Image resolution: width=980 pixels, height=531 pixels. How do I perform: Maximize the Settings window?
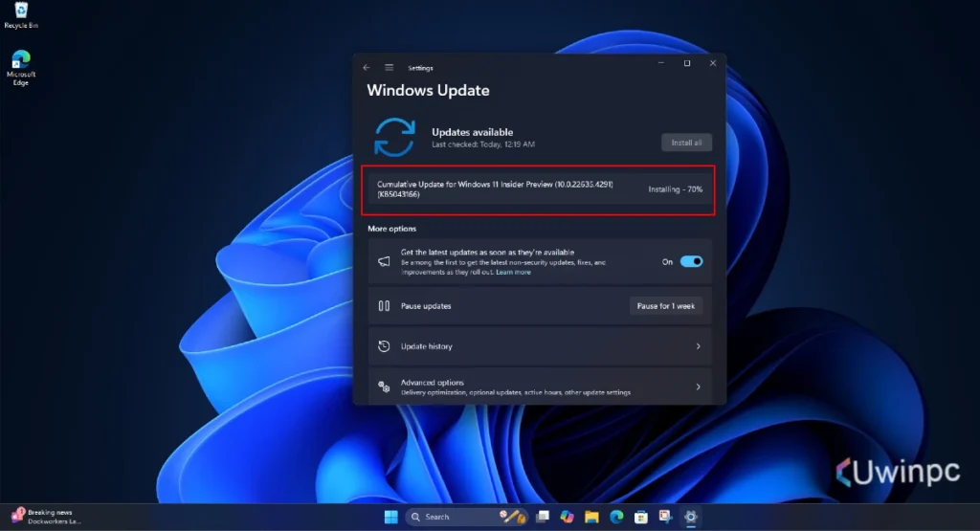[687, 63]
